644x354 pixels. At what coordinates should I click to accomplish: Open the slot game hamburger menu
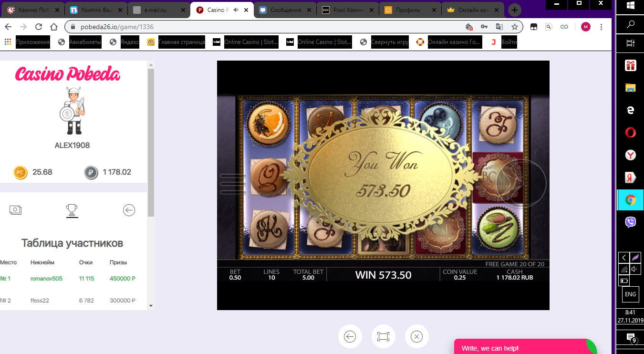[x=233, y=184]
